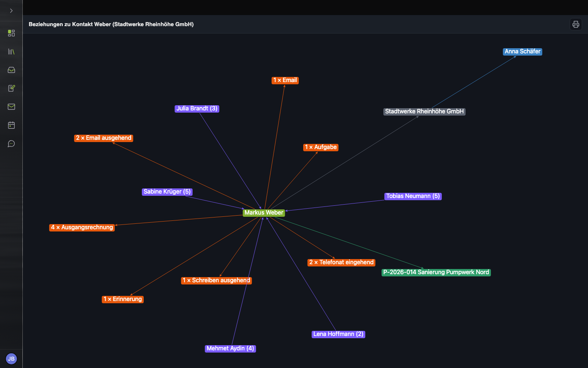Expand the sidebar with the chevron arrow

(11, 11)
